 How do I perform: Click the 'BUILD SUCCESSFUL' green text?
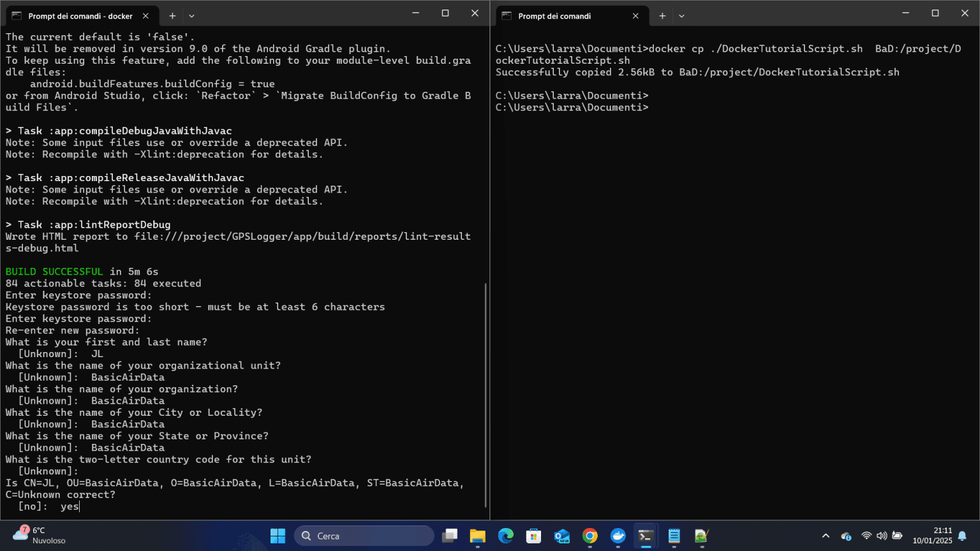point(54,272)
